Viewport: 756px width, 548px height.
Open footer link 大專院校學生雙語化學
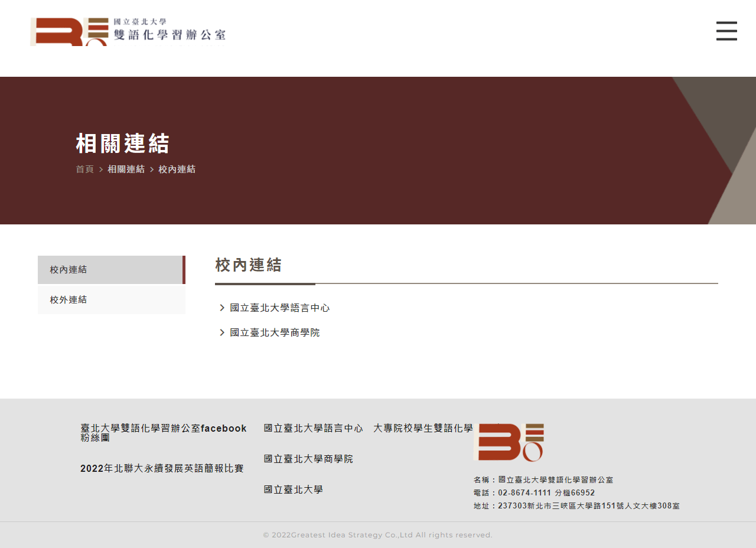tap(423, 429)
